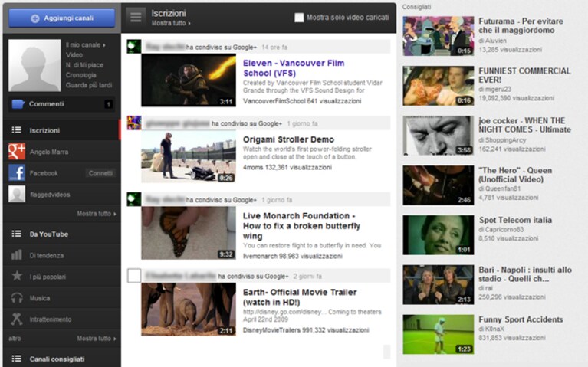Image resolution: width=588 pixels, height=367 pixels.
Task: Open Il mio canale link
Action: point(86,45)
